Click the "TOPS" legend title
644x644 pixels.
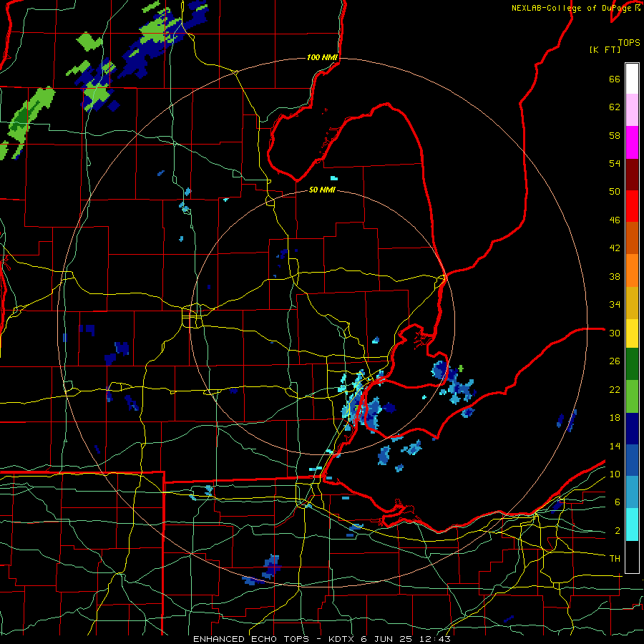629,43
